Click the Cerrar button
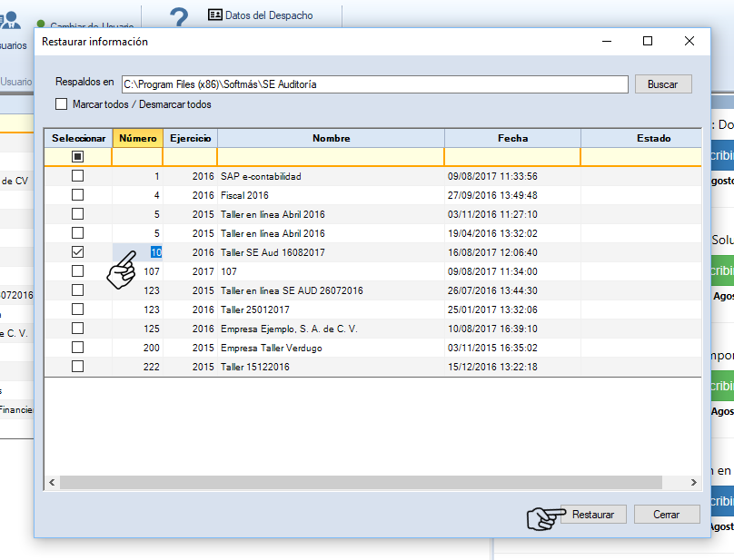This screenshot has width=734, height=560. tap(666, 515)
